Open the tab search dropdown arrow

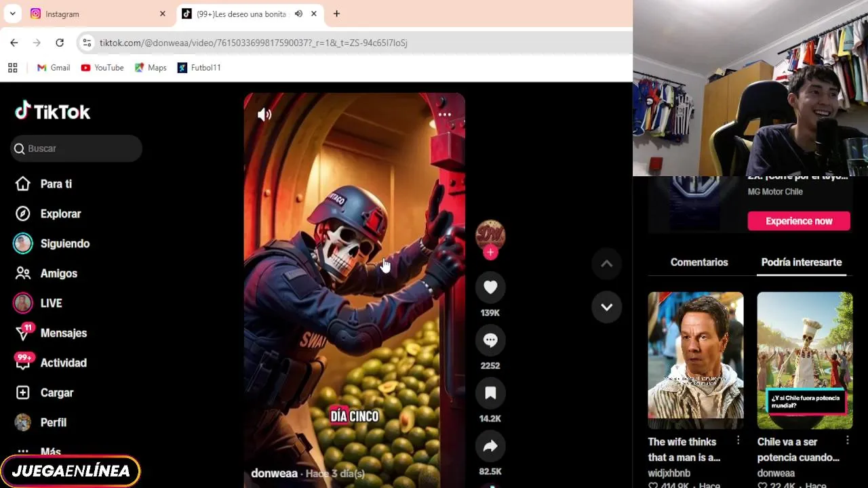pos(12,14)
